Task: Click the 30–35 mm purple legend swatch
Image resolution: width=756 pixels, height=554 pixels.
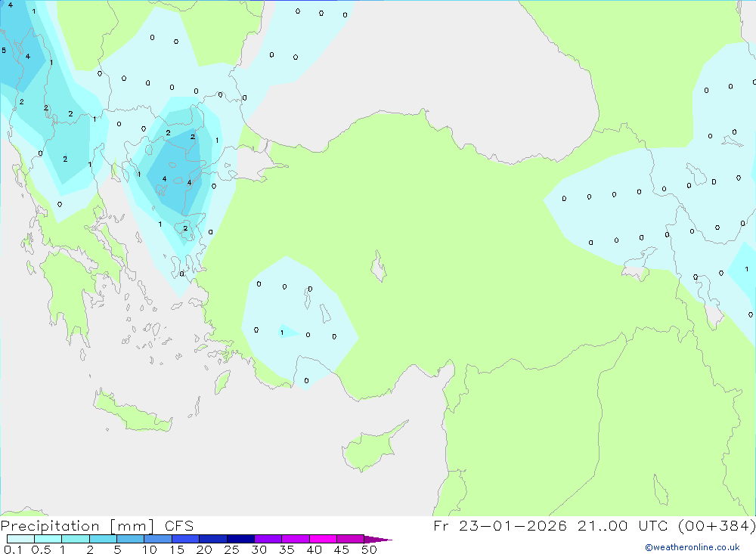Action: [x=268, y=539]
